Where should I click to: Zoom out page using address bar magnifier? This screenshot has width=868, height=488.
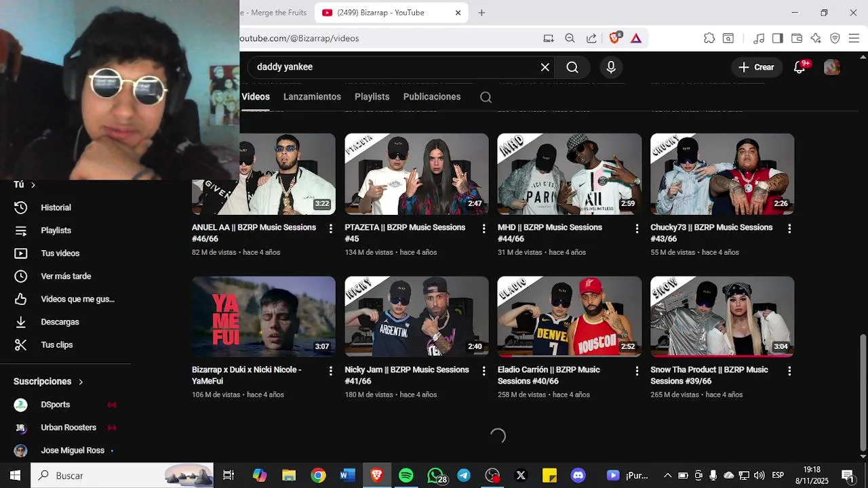pos(570,39)
